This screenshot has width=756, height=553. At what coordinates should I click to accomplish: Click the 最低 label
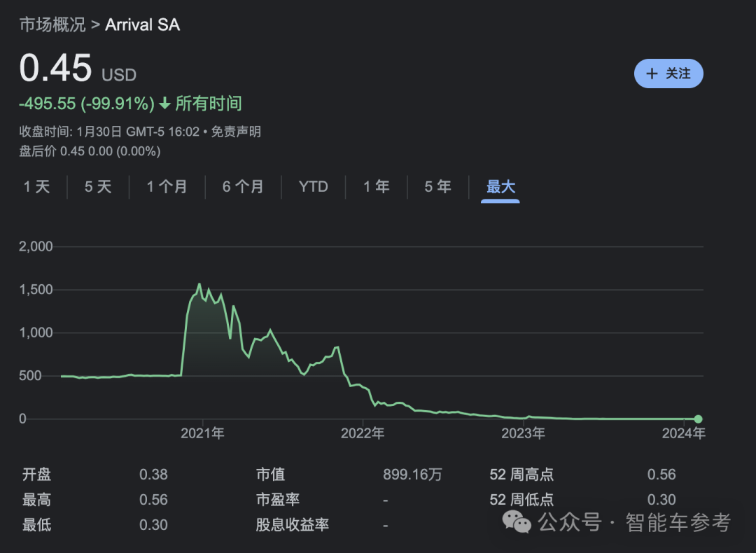coord(36,524)
